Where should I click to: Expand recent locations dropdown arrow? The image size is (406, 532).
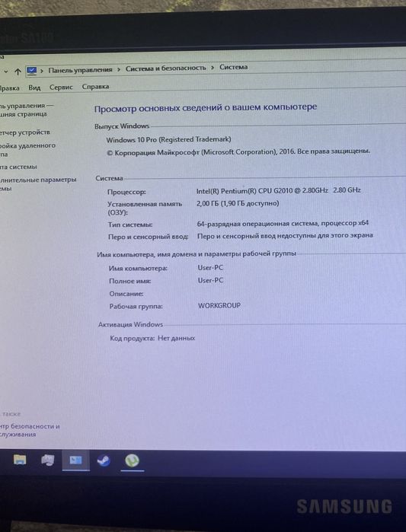click(x=6, y=72)
